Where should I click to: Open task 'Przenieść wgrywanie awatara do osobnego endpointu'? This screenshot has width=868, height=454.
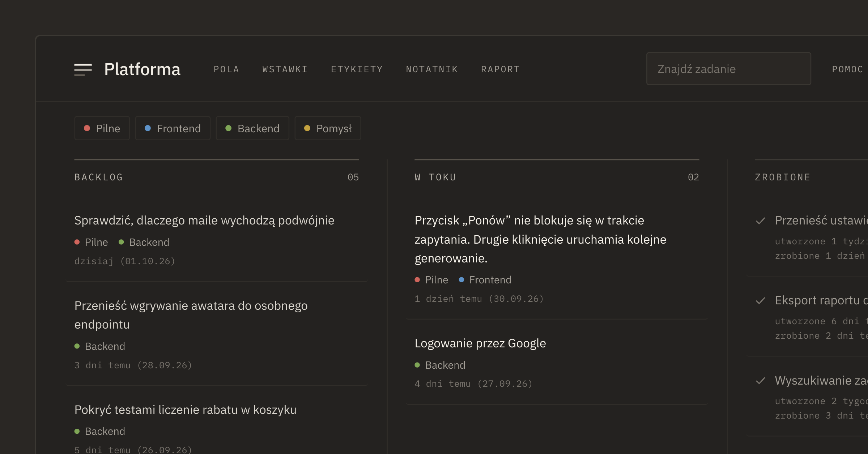coord(191,315)
